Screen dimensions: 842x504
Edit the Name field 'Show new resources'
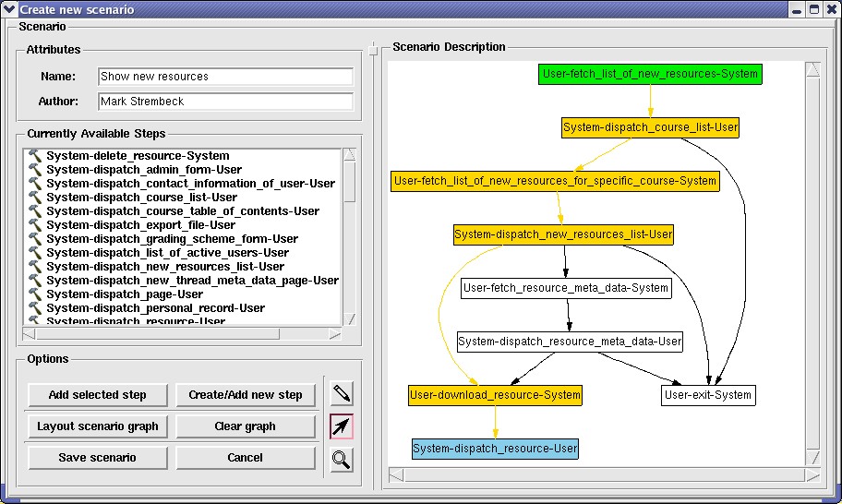225,77
